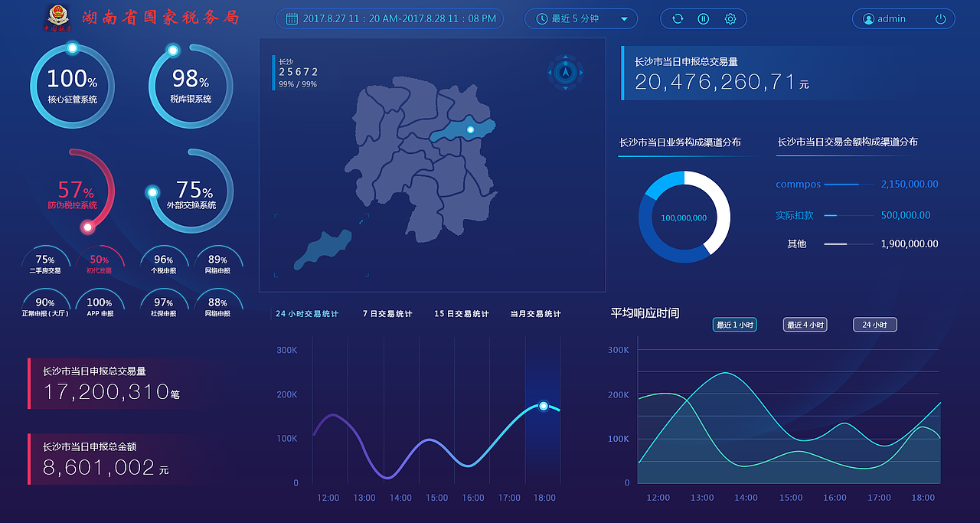Click the admin username label

click(891, 18)
